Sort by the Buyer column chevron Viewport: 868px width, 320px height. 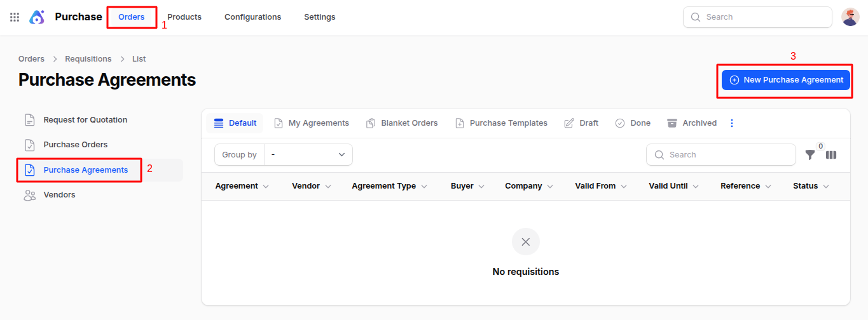tap(481, 187)
